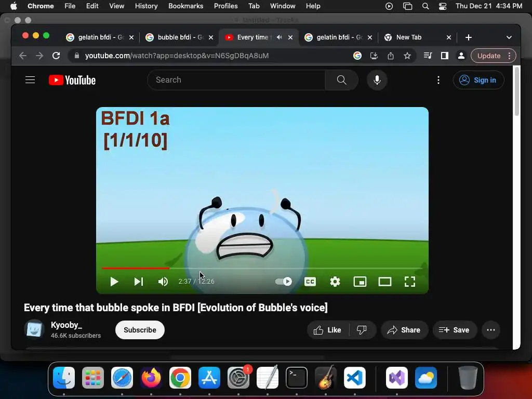This screenshot has width=532, height=399.
Task: Click the youtube.com address bar
Action: (x=177, y=56)
